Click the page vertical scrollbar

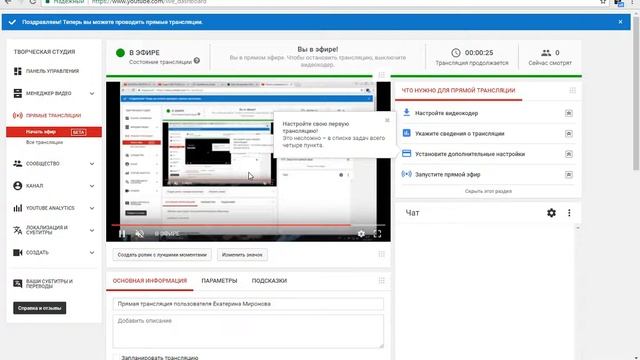[636, 94]
